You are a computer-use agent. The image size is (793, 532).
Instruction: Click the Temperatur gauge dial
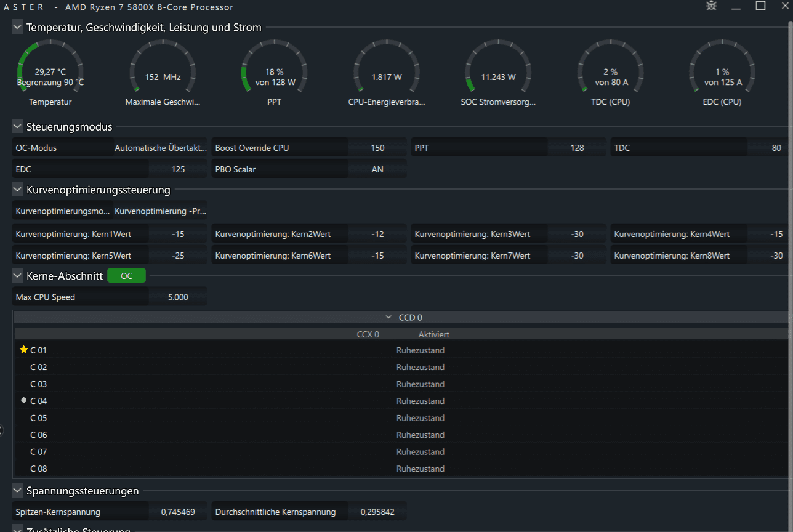pos(50,68)
